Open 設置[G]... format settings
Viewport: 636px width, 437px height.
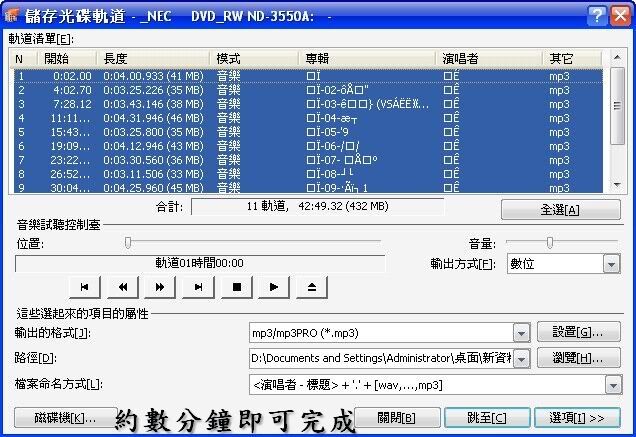tap(578, 332)
